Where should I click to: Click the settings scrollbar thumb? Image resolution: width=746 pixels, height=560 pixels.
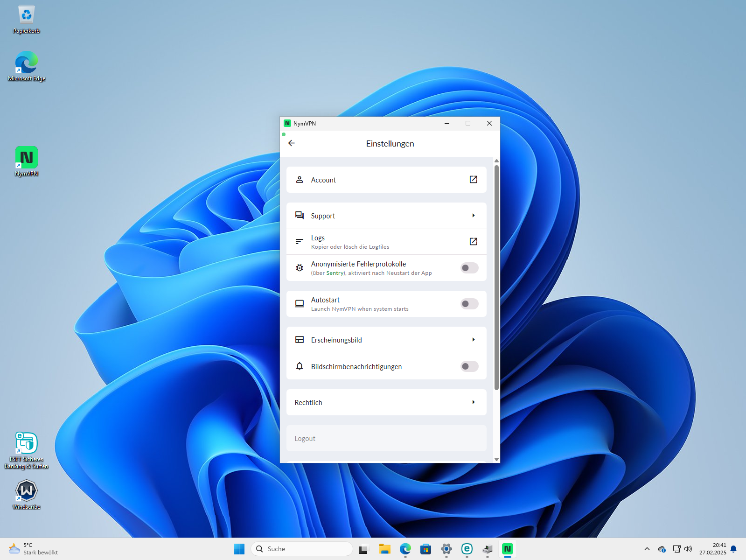496,277
